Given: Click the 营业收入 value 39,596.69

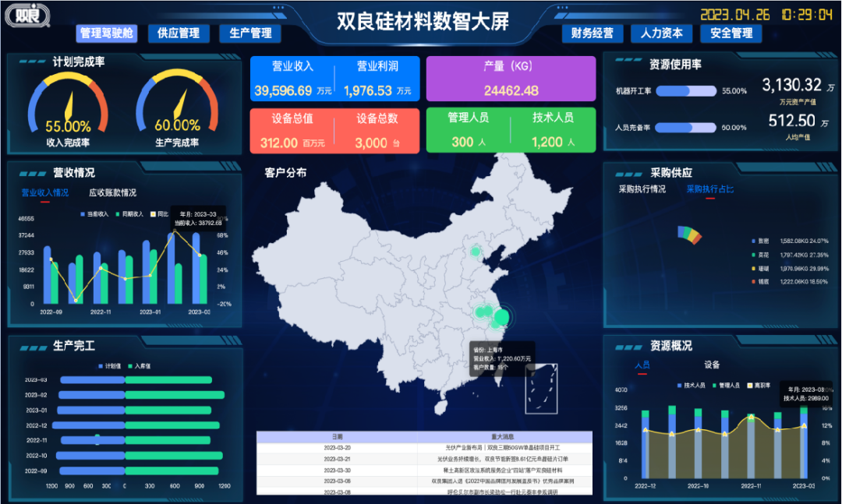Looking at the screenshot, I should coord(283,90).
